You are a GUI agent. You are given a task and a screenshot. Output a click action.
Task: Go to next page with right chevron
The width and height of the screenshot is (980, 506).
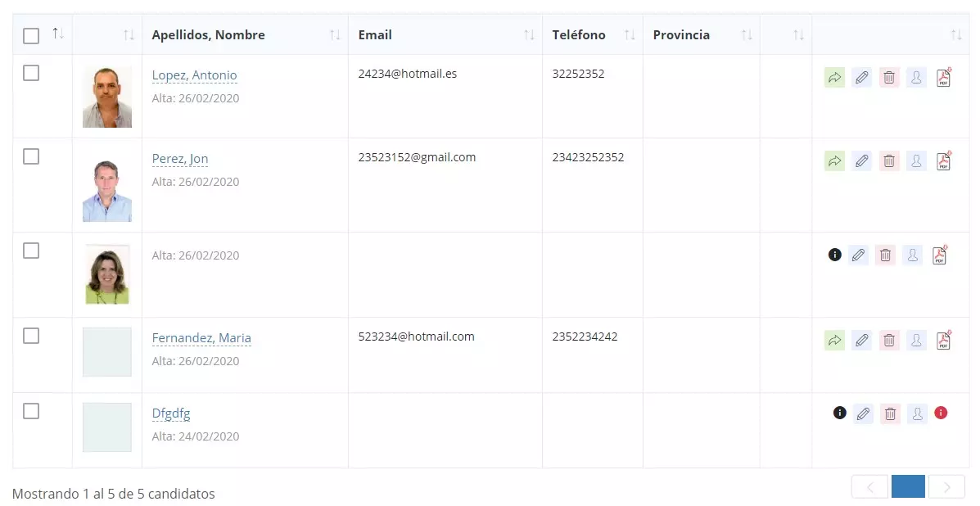[x=947, y=487]
